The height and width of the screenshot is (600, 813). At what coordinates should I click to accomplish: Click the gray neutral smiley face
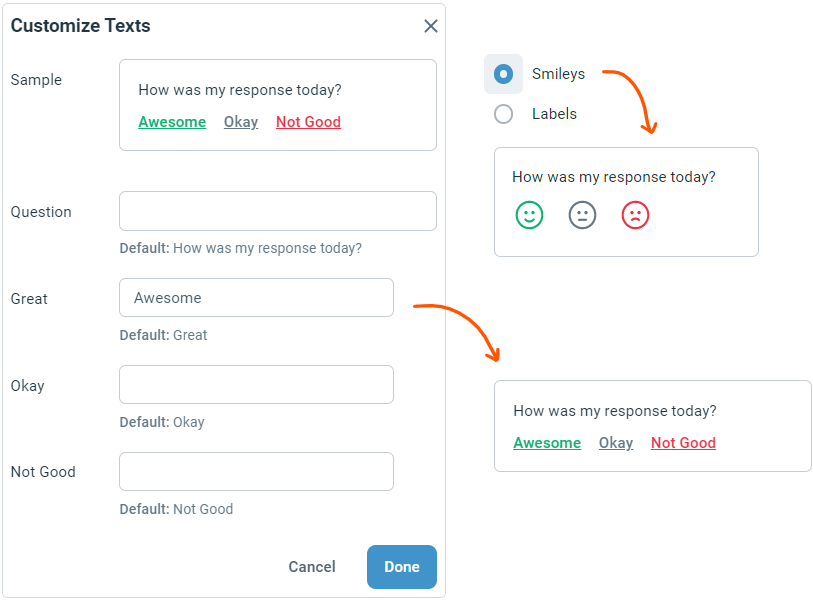coord(582,215)
